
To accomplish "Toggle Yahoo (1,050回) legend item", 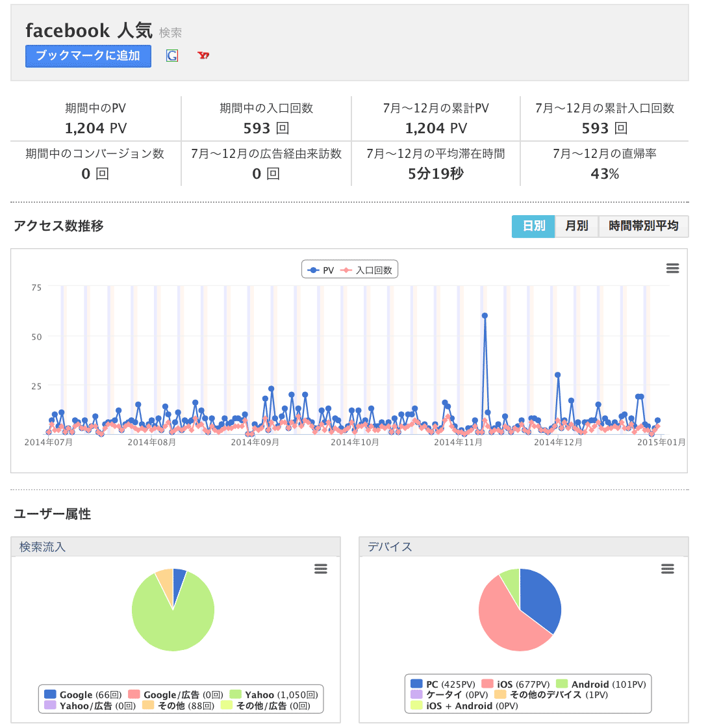I will pyautogui.click(x=273, y=695).
